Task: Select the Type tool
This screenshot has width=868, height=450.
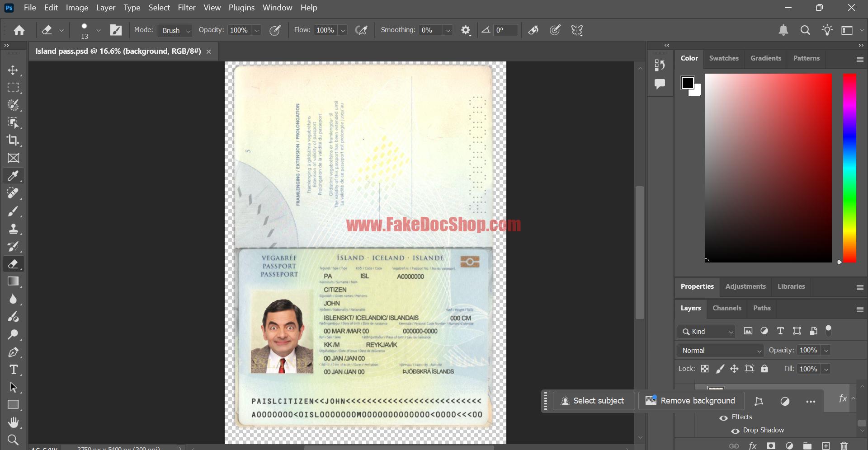Action: 13,370
